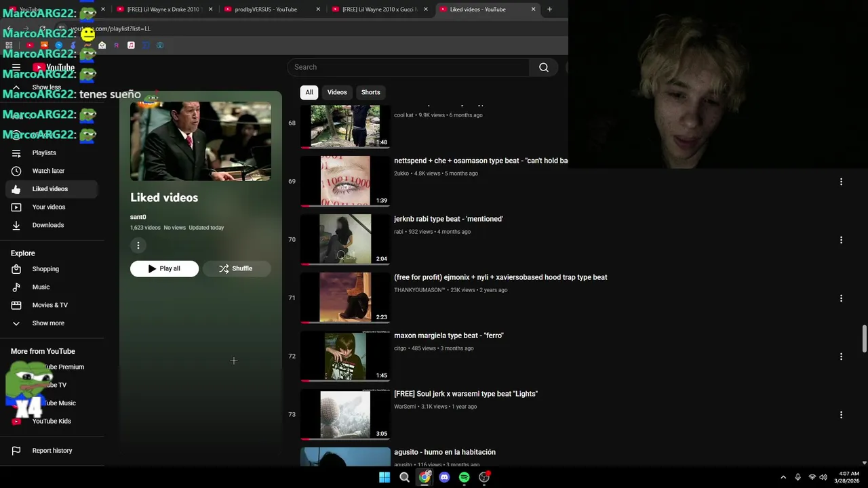The width and height of the screenshot is (868, 488).
Task: Open Shopping under Explore
Action: tap(45, 269)
